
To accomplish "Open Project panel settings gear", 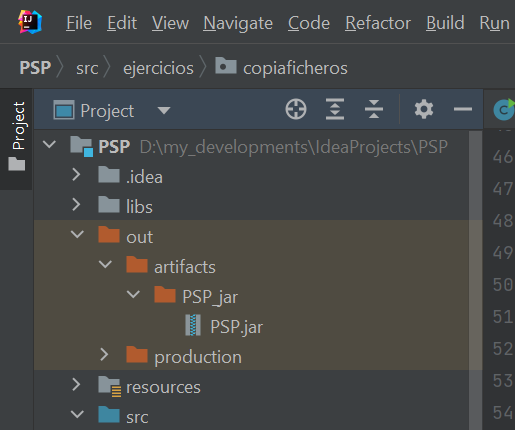I will pos(424,109).
